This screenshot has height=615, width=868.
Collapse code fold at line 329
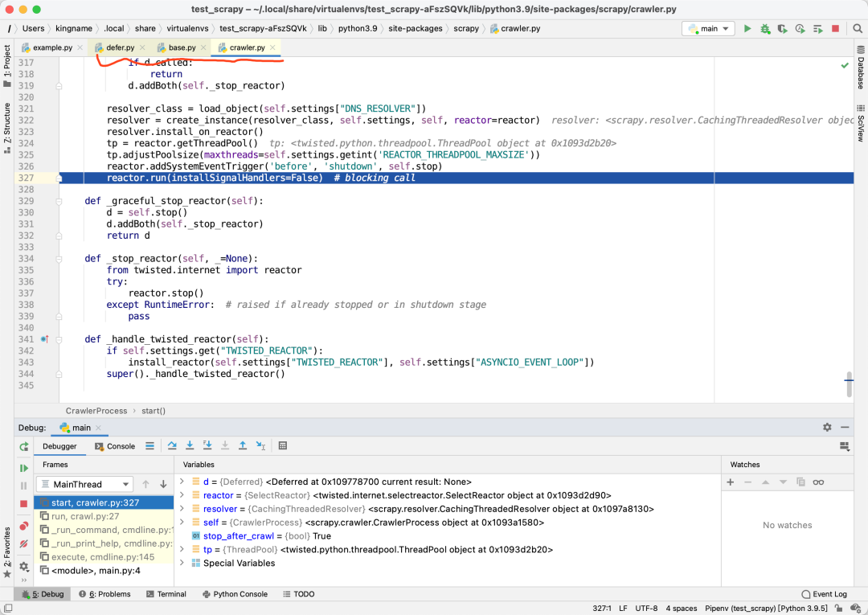click(x=59, y=202)
